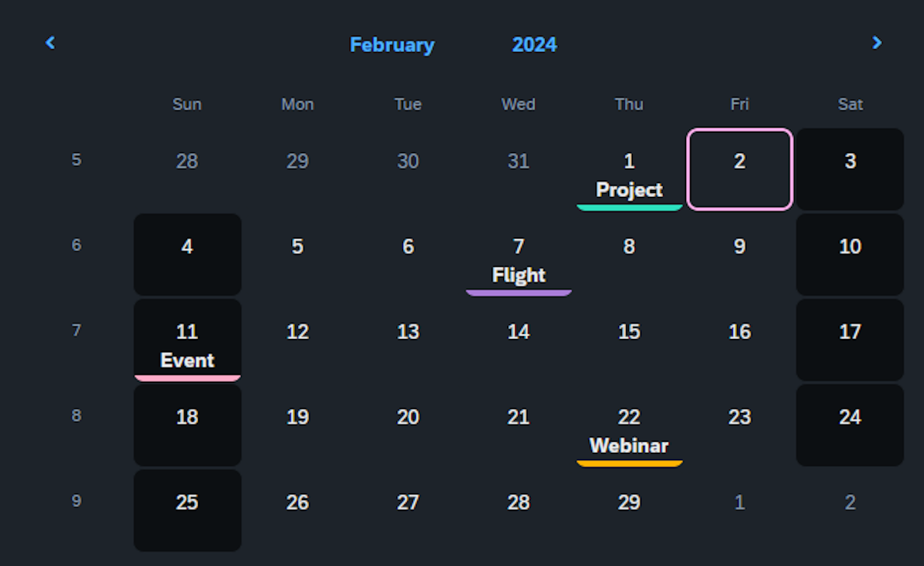Select week number 9 label

click(x=76, y=501)
